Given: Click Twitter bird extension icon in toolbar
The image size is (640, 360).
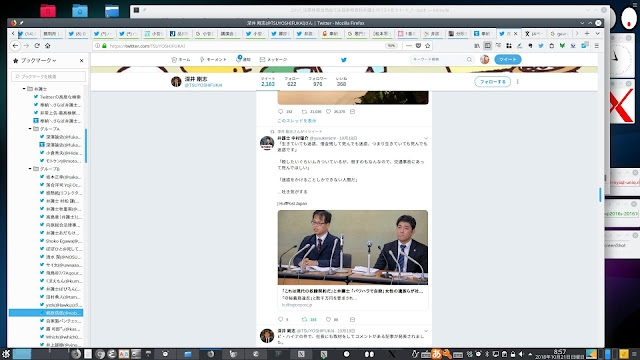Looking at the screenshot, I should pyautogui.click(x=541, y=46).
